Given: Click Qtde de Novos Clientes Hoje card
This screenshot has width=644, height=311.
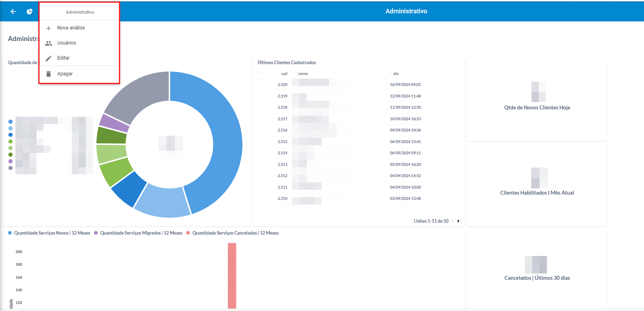Looking at the screenshot, I should point(537,99).
